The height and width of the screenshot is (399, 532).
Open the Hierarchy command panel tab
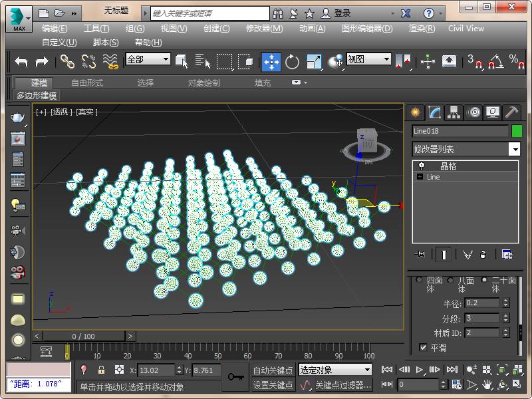pos(454,112)
